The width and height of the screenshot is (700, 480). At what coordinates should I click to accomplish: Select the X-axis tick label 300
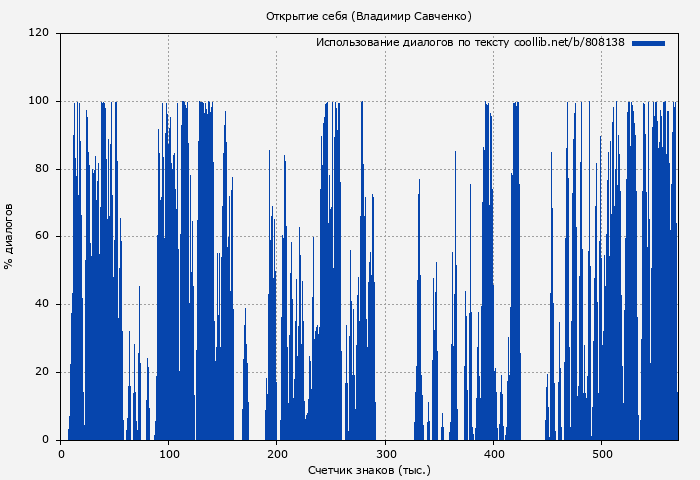[x=384, y=454]
